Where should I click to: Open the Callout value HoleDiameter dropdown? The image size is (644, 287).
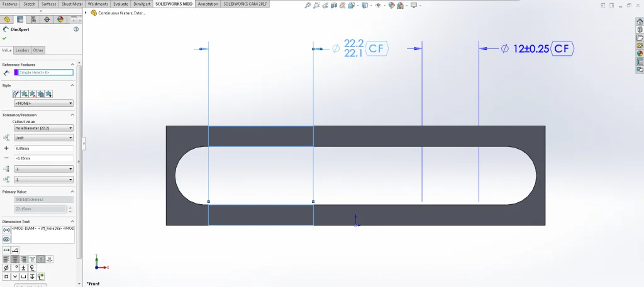coord(43,127)
